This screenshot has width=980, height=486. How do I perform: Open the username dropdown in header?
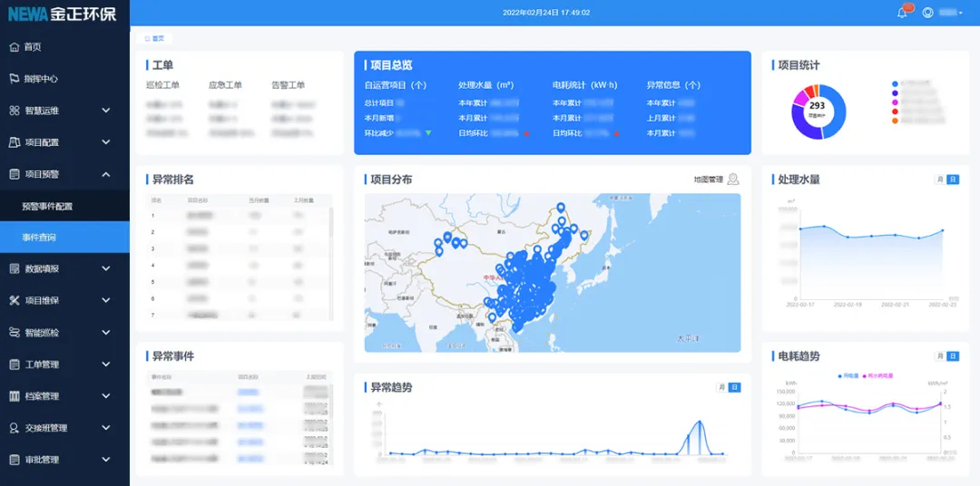click(951, 13)
